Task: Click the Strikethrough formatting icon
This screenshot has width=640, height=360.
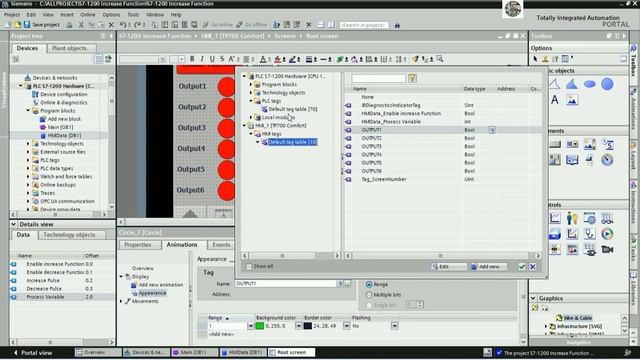Action: [x=222, y=59]
